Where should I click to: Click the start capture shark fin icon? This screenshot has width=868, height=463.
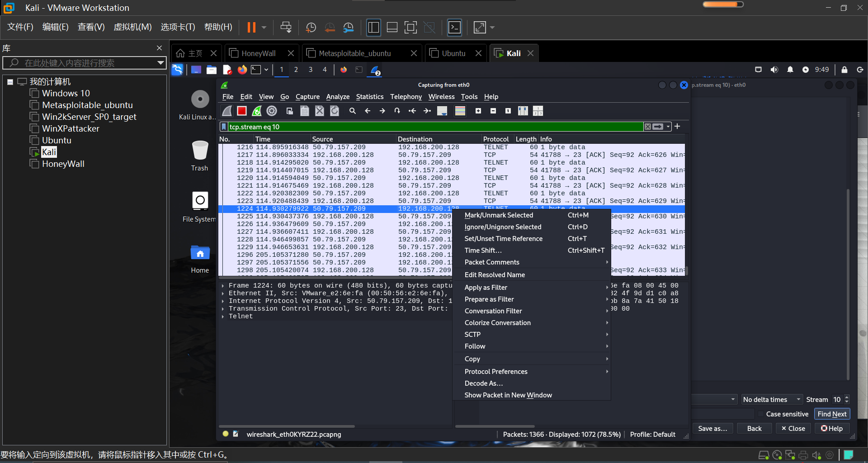pos(227,111)
